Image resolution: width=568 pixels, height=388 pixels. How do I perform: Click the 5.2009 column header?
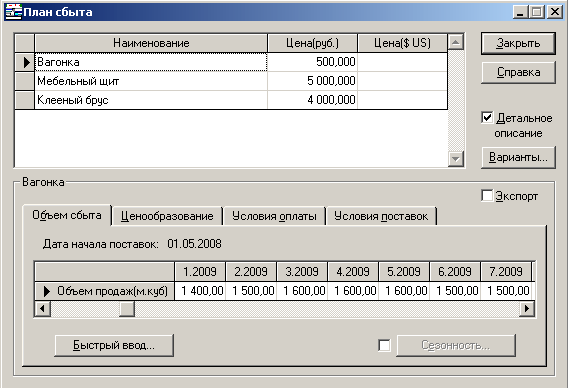404,272
